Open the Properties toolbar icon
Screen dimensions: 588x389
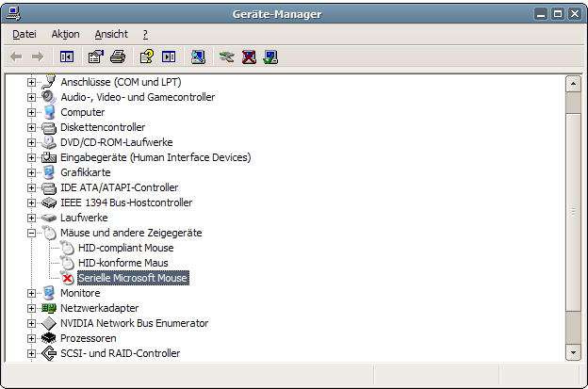95,57
